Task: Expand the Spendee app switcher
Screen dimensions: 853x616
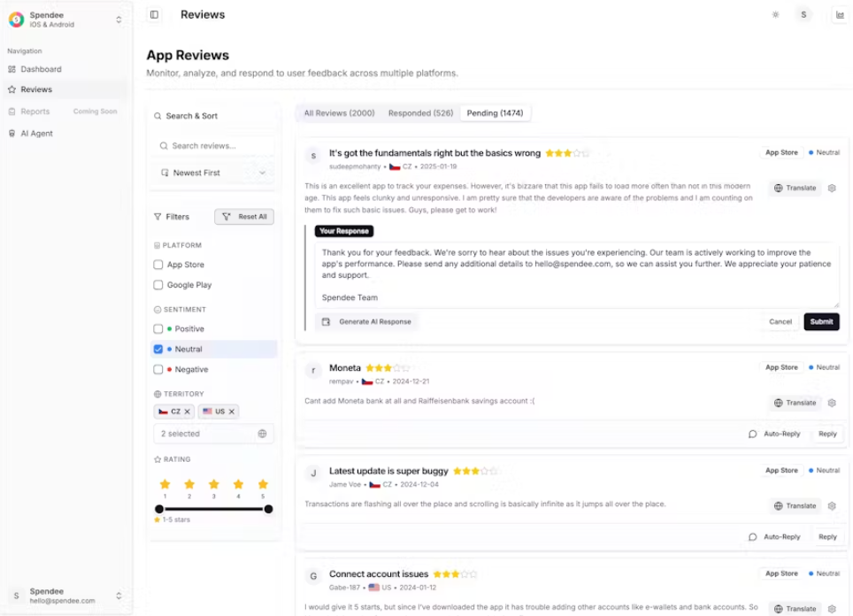Action: (x=119, y=19)
